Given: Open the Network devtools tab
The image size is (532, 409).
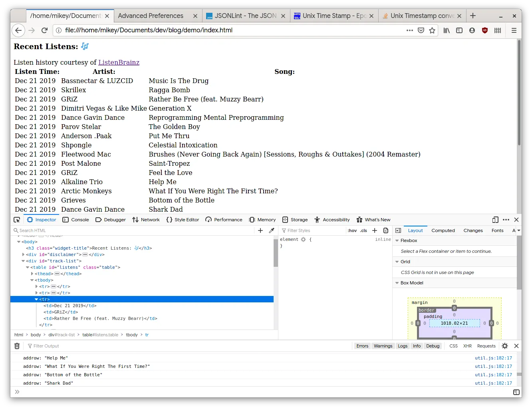Looking at the screenshot, I should tap(146, 220).
